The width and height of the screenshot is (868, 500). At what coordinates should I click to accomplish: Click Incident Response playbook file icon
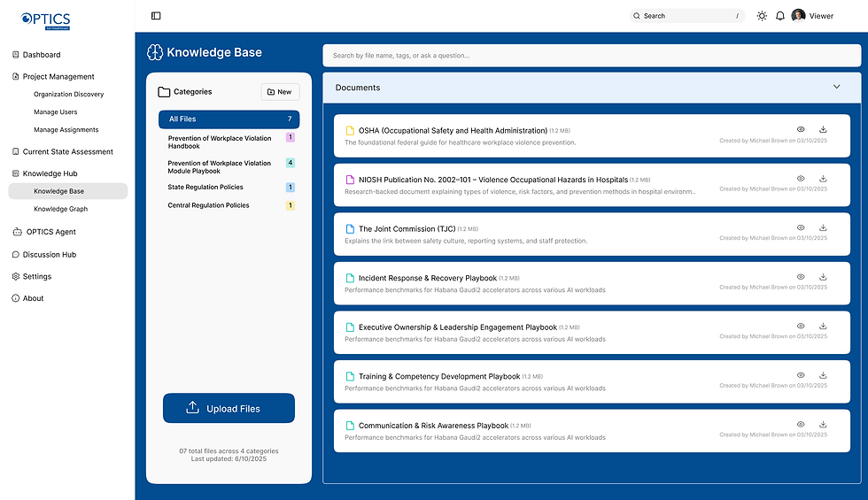(350, 278)
